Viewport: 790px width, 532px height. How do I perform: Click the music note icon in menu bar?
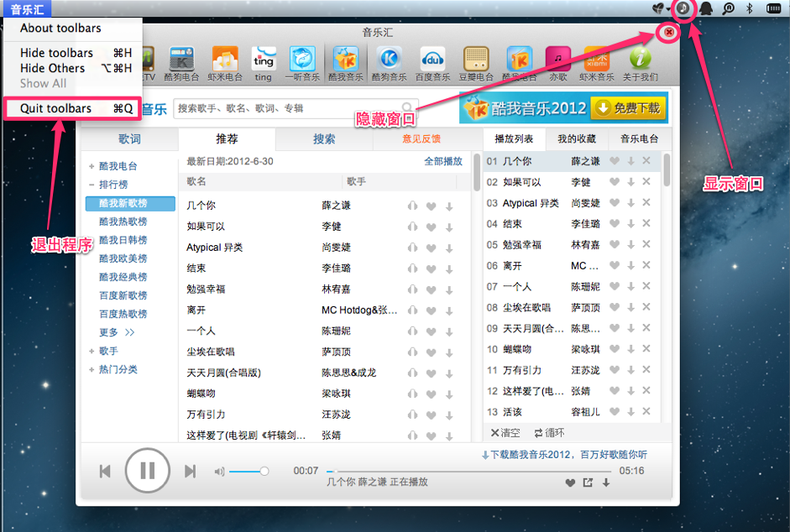(684, 8)
